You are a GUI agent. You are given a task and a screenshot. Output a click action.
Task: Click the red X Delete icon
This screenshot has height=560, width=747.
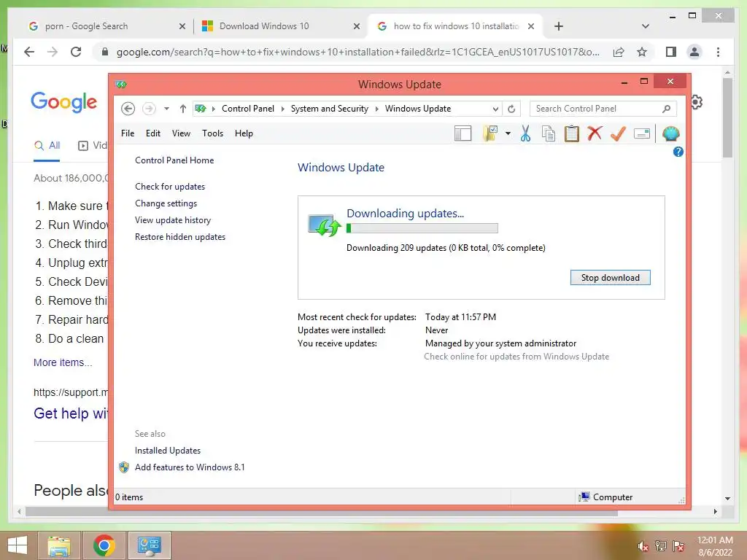(x=595, y=133)
